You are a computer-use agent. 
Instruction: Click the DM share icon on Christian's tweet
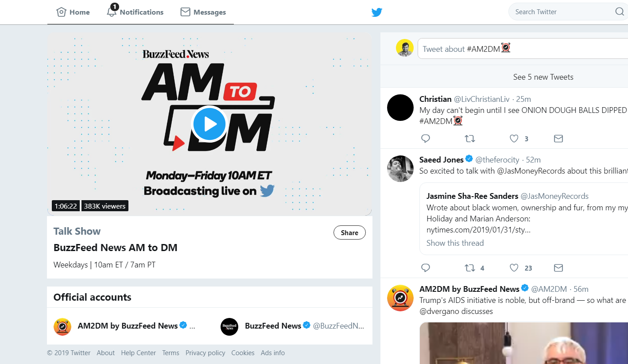[x=558, y=138]
